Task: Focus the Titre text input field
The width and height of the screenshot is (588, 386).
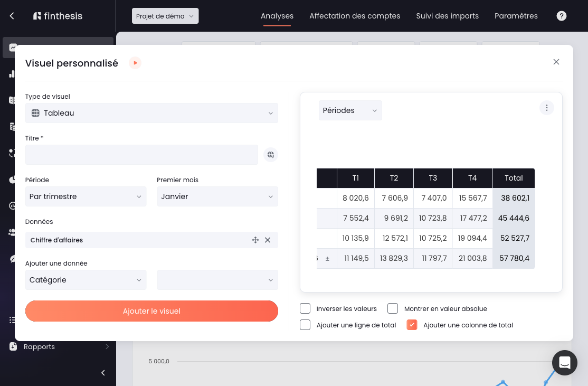Action: click(x=141, y=155)
